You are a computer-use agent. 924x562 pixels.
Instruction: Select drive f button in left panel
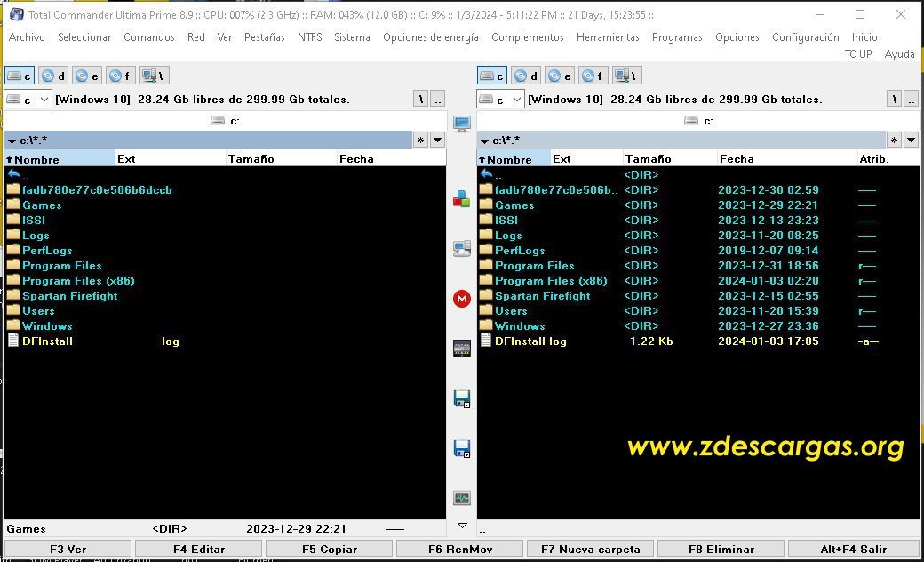(120, 76)
